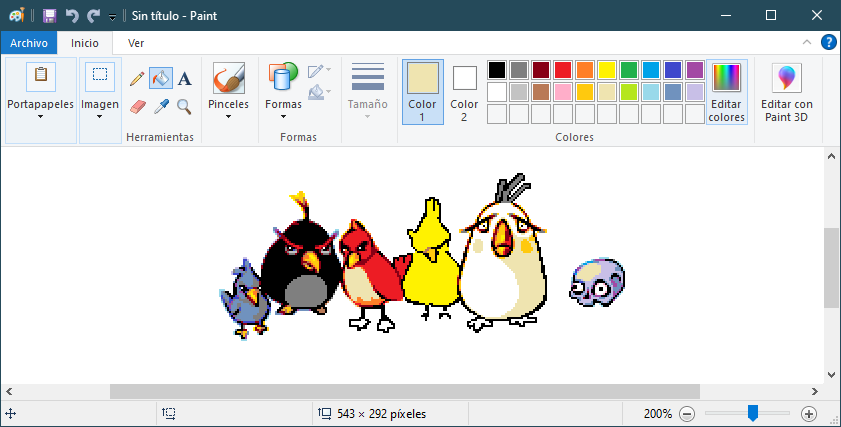The image size is (841, 427).
Task: Pick the lavender color swatch
Action: 695,92
